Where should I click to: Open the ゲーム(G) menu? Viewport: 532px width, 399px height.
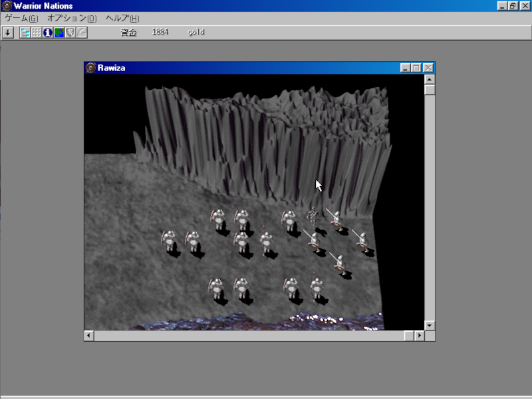click(x=21, y=18)
